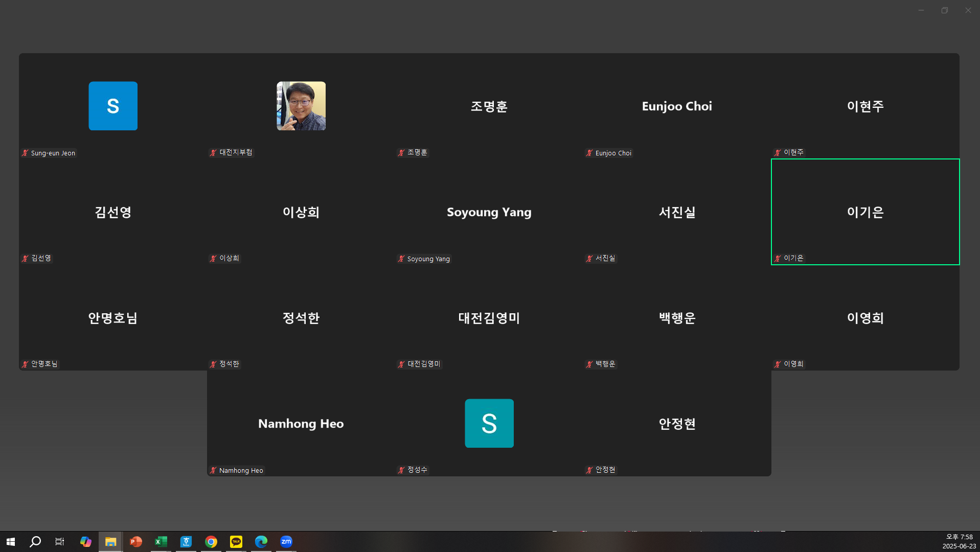The width and height of the screenshot is (980, 552).
Task: Select the 이현주 participant tile name
Action: pyautogui.click(x=865, y=106)
